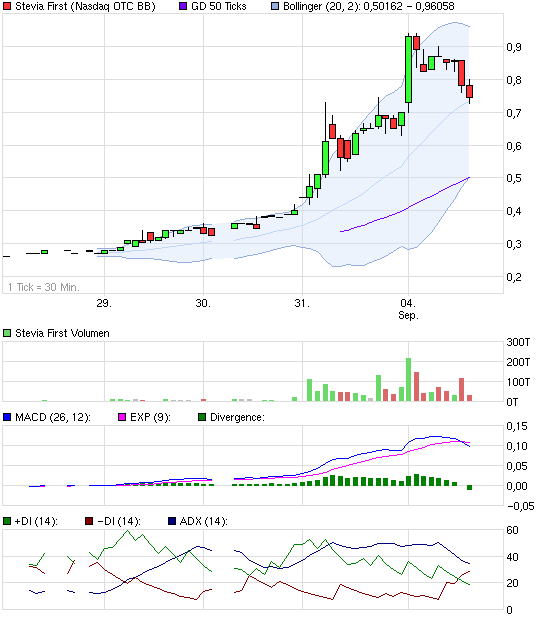Click the '1 Tick = 30 Min.' note
The height and width of the screenshot is (618, 545).
coord(44,287)
